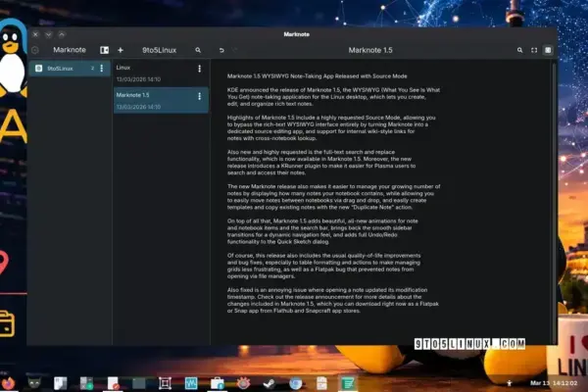
Task: Click the 9to5Linux notebook icon
Action: pyautogui.click(x=38, y=69)
